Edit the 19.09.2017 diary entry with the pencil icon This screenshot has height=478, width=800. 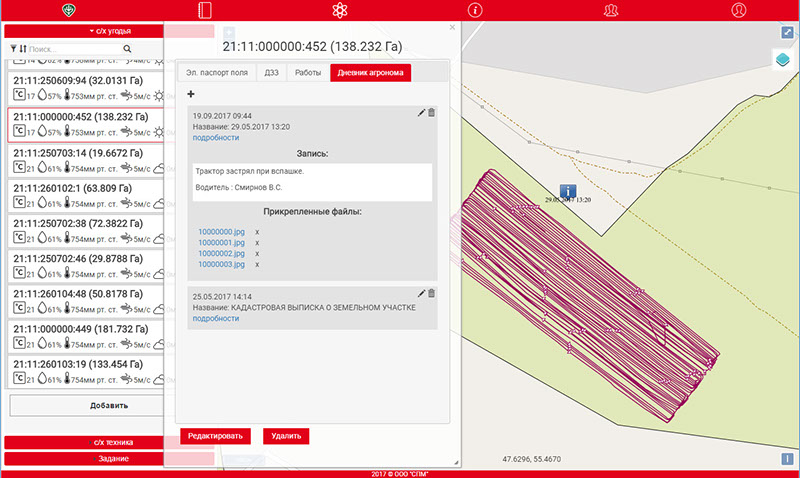(x=421, y=113)
